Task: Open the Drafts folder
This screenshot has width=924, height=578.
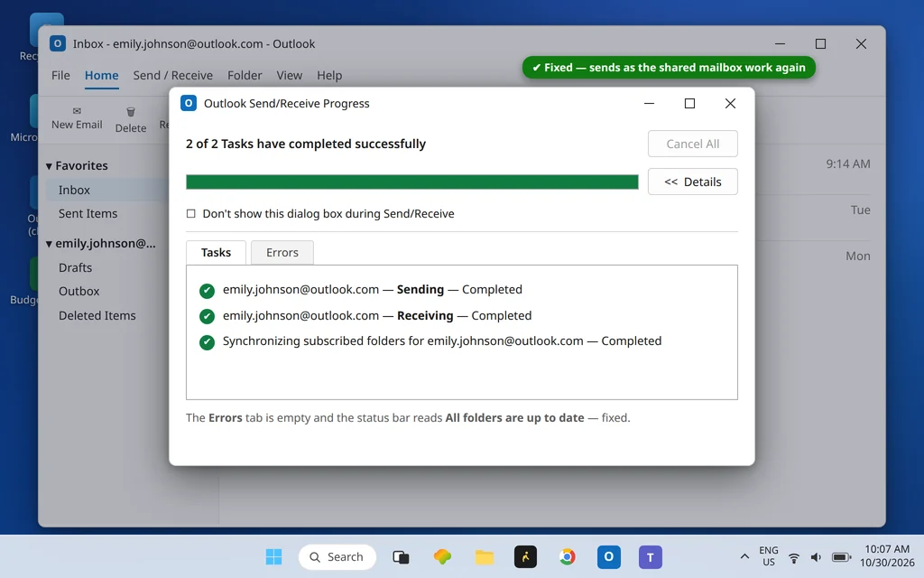Action: (76, 267)
